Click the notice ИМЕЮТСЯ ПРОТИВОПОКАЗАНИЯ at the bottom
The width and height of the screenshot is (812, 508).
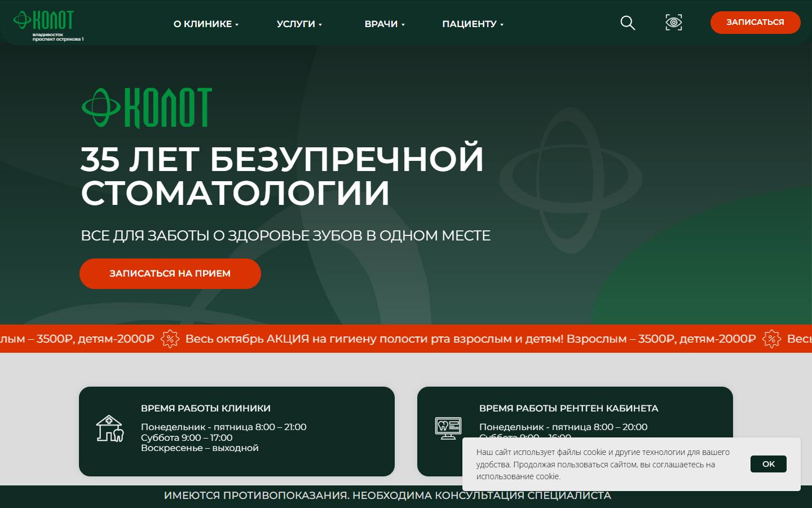[x=387, y=496]
